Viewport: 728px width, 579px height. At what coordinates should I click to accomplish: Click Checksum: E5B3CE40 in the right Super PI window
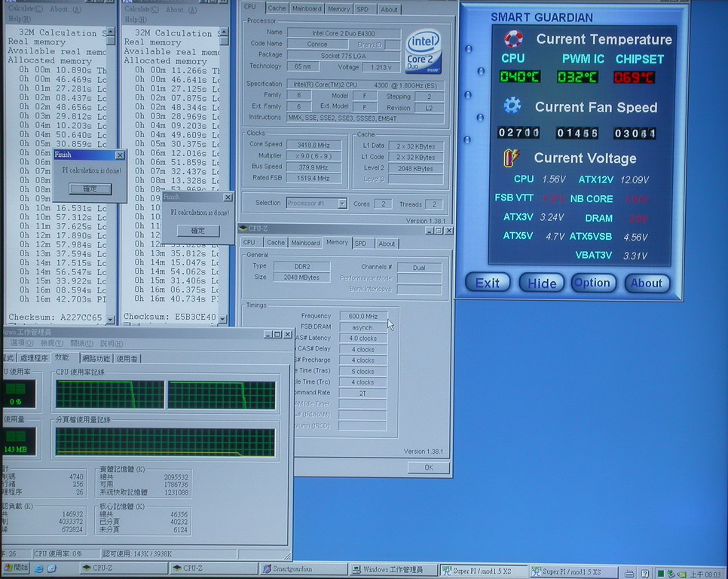[170, 317]
